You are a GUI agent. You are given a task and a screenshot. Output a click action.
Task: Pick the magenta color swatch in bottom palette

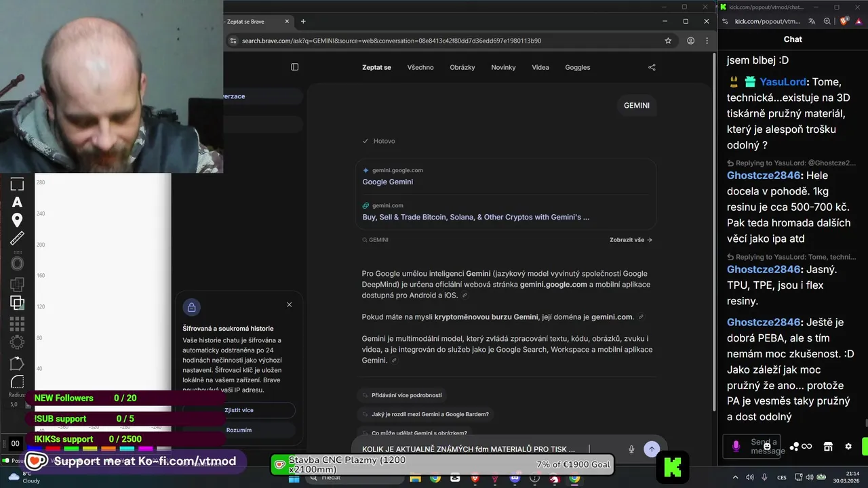click(x=146, y=449)
